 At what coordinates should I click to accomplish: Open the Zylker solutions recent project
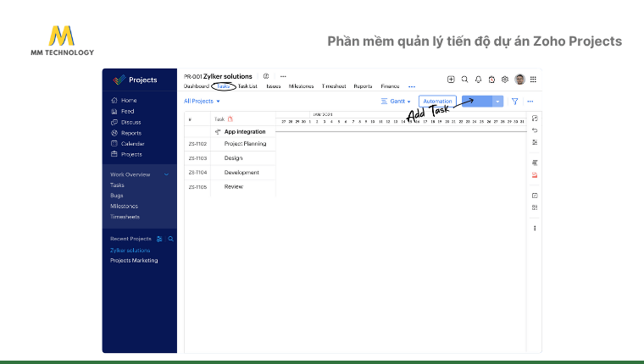coord(130,251)
